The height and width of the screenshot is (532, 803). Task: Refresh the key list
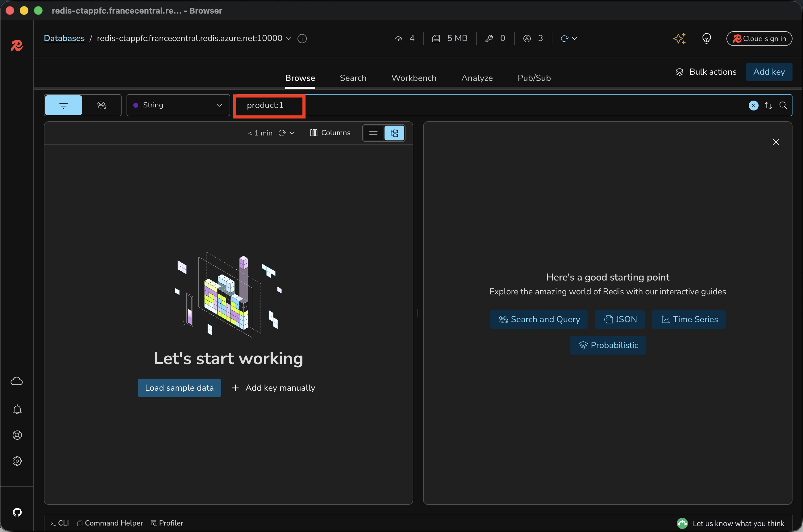coord(282,133)
